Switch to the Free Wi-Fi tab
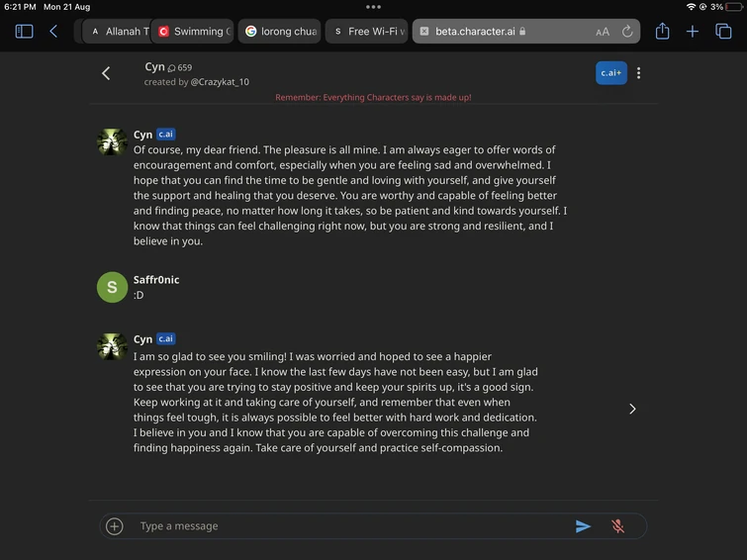Screen dimensions: 747x560 [368, 32]
